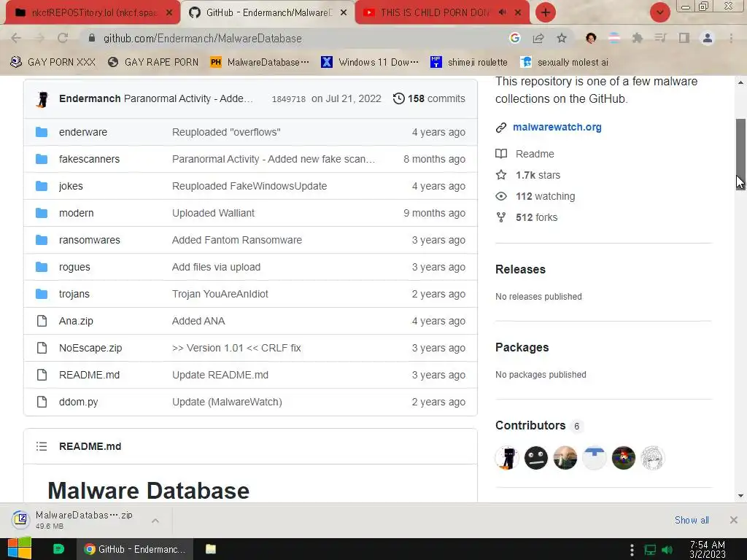747x560 pixels.
Task: Open the taskbar clock showing 7:54 AM
Action: tap(708, 550)
